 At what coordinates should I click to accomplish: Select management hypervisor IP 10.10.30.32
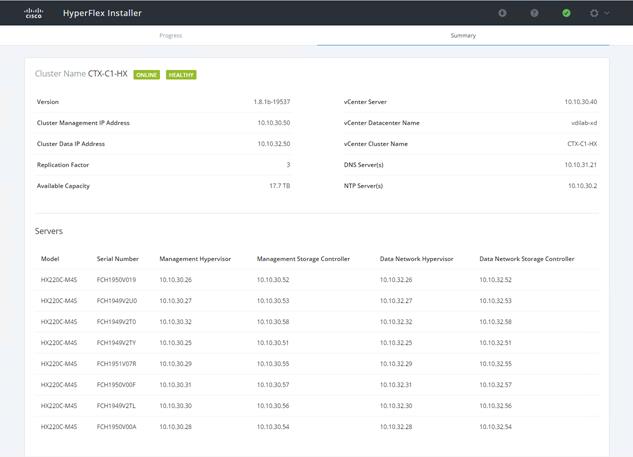[175, 322]
